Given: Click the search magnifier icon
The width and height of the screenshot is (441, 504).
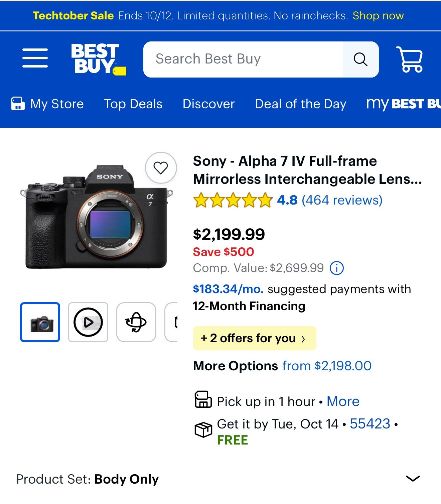Looking at the screenshot, I should coord(360,59).
